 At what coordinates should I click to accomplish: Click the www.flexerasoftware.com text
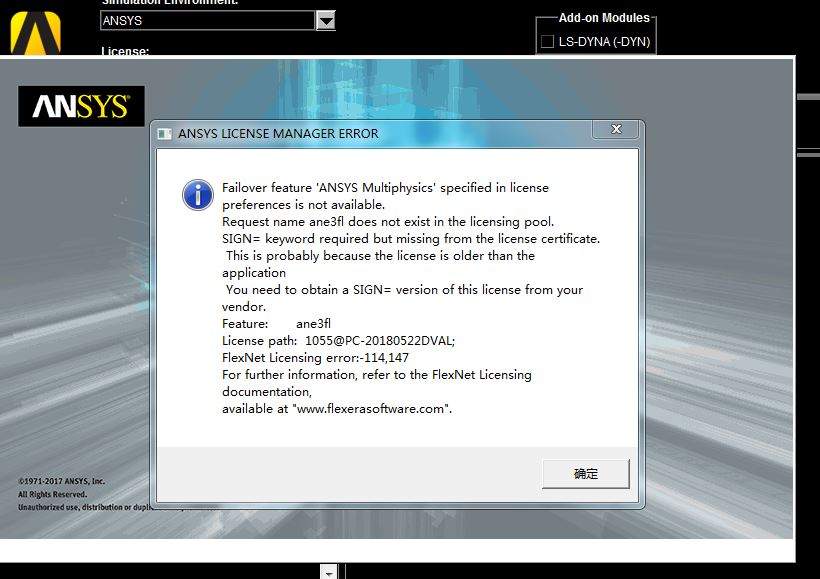point(372,409)
